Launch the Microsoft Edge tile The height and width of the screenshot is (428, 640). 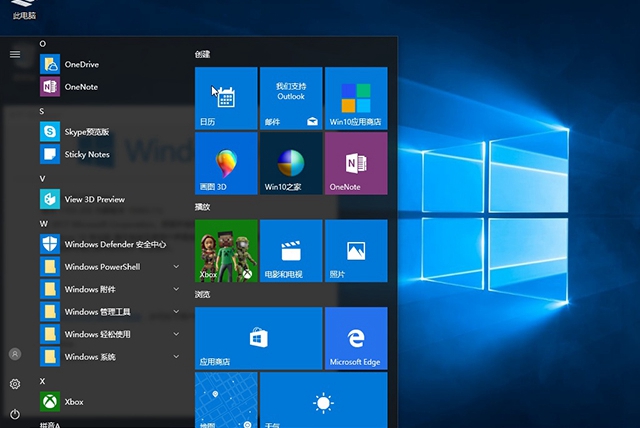(356, 338)
